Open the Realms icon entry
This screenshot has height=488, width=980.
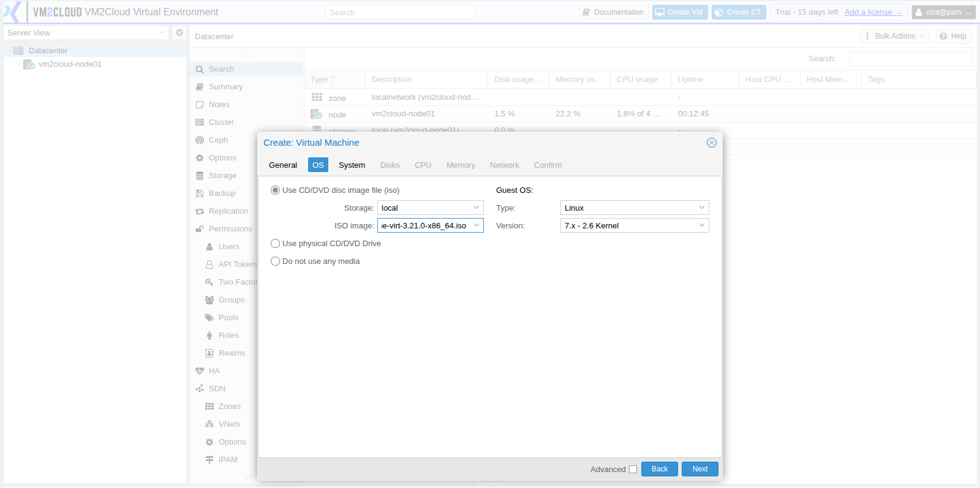[209, 353]
